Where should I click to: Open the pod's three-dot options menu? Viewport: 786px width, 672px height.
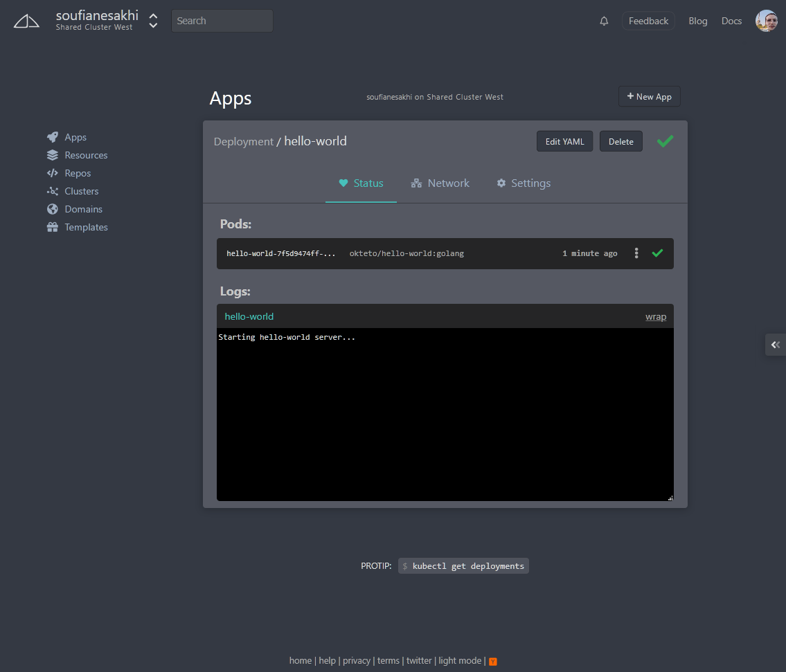(x=636, y=253)
